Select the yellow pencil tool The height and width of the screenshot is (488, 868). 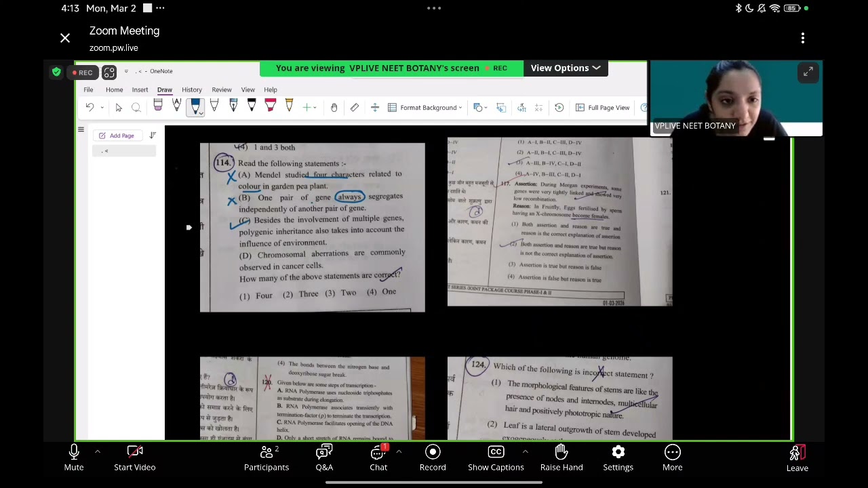pos(289,106)
